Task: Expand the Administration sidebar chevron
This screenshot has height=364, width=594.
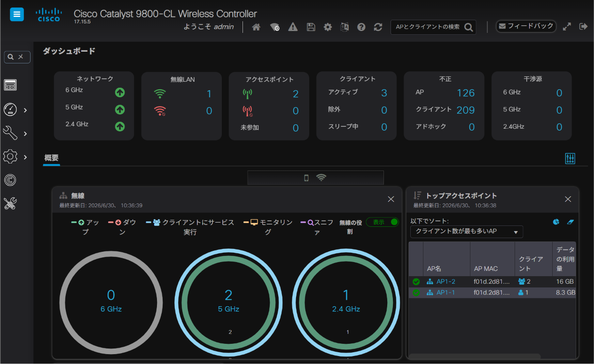Action: click(x=25, y=157)
